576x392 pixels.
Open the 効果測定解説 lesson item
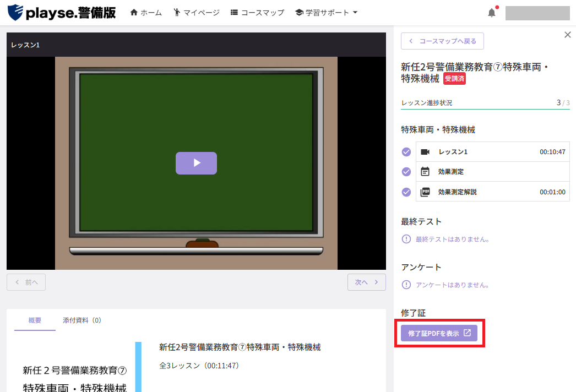point(493,192)
